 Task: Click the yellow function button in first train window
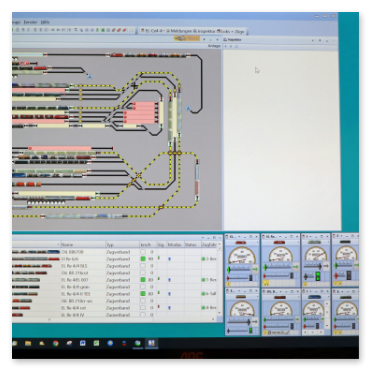coord(228,284)
